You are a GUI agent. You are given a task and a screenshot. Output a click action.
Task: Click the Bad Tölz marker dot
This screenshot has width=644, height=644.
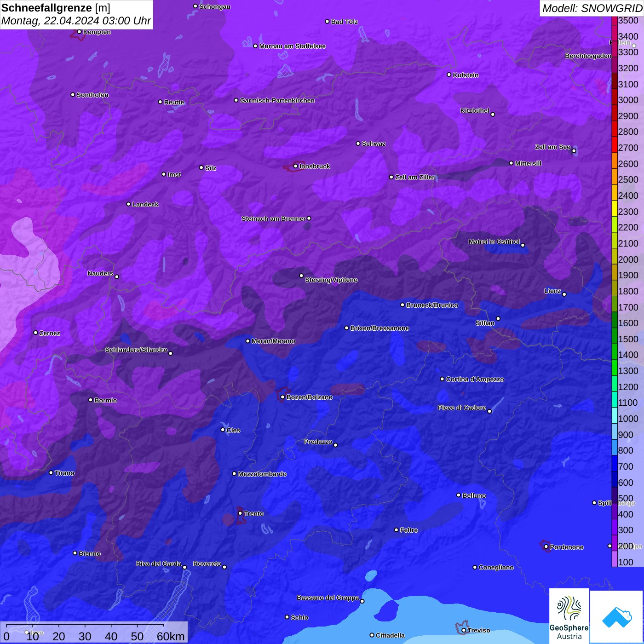point(328,22)
